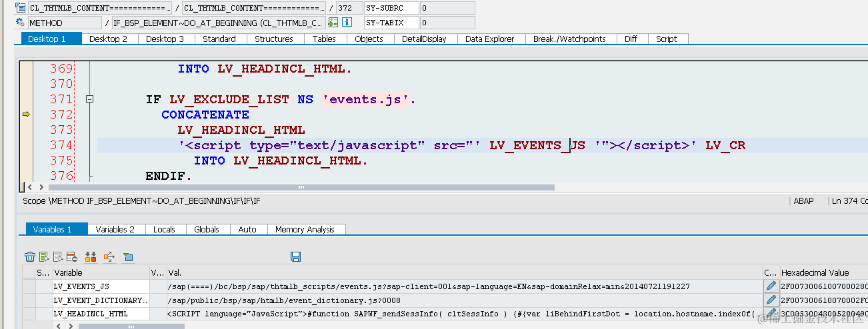The image size is (868, 329).
Task: Click the Hexadecimal Value column header
Action: tap(823, 272)
